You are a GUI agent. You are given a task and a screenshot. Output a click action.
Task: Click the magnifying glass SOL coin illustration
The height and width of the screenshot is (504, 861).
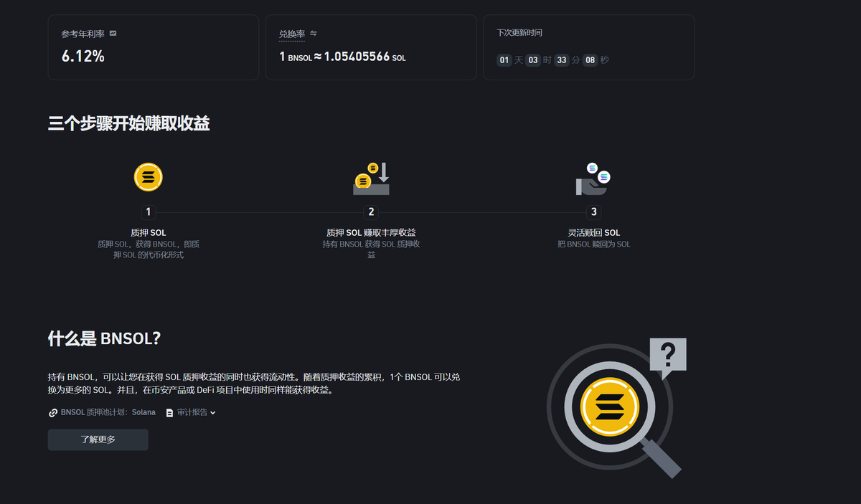pos(613,412)
